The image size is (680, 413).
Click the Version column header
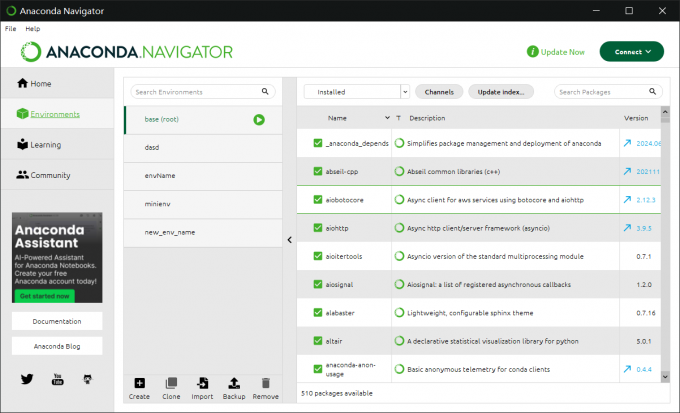[x=636, y=118]
